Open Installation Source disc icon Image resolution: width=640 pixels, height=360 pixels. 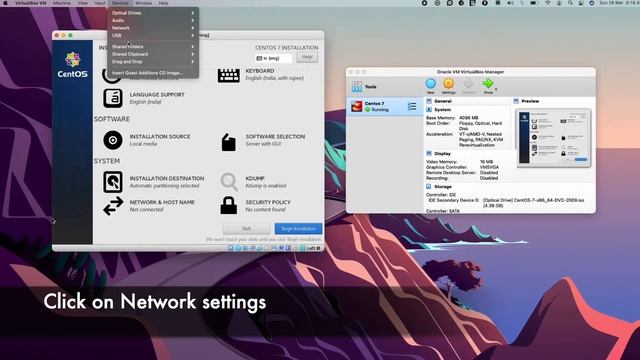pos(113,140)
